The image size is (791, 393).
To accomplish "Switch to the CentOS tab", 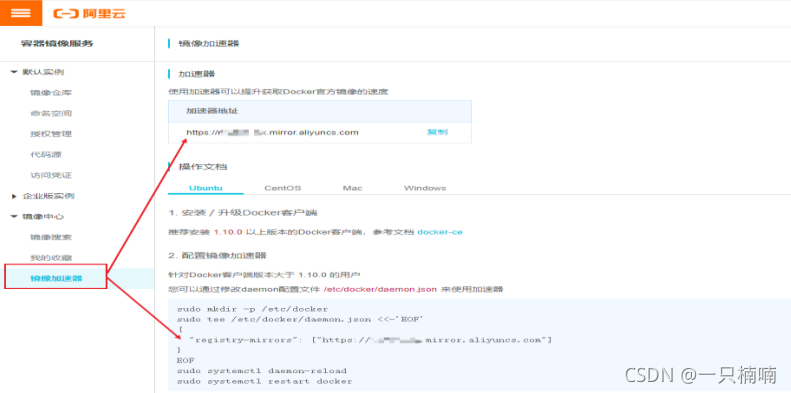I will (x=282, y=188).
